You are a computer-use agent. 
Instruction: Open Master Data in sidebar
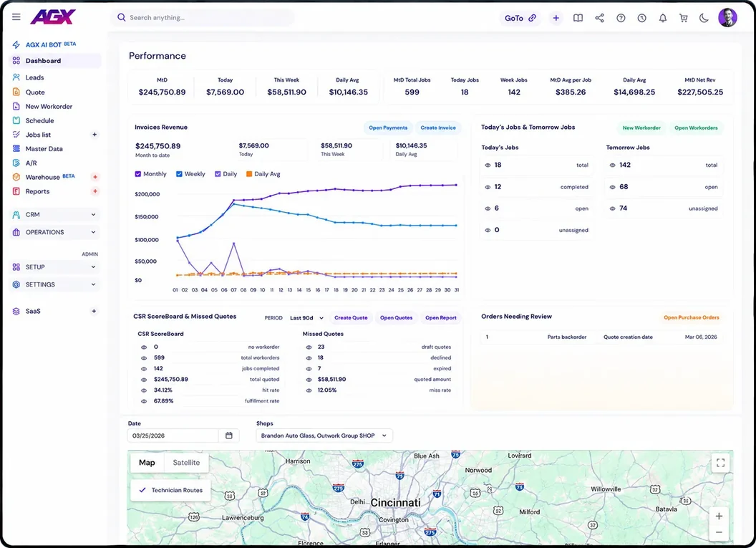click(44, 149)
